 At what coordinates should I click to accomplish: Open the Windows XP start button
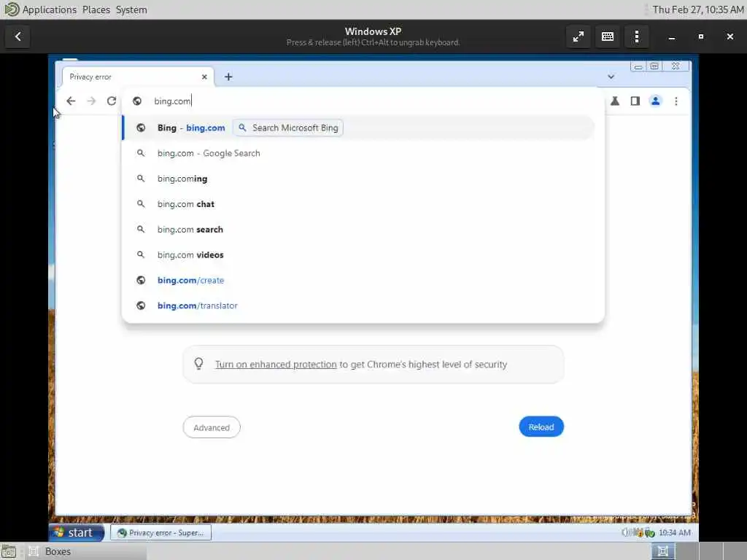(76, 532)
